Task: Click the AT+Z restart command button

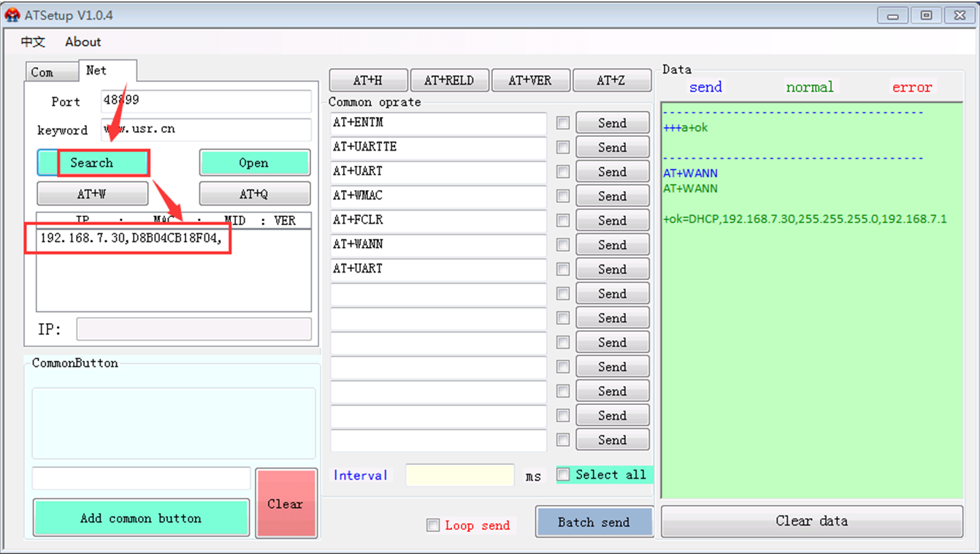Action: point(611,80)
